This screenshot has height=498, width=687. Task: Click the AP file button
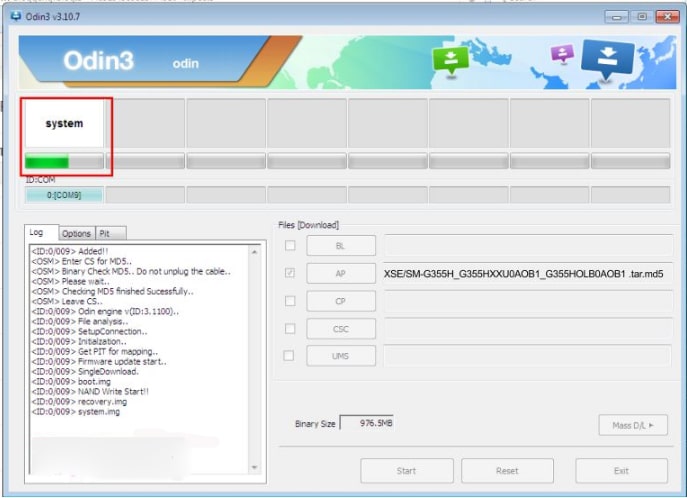point(341,273)
